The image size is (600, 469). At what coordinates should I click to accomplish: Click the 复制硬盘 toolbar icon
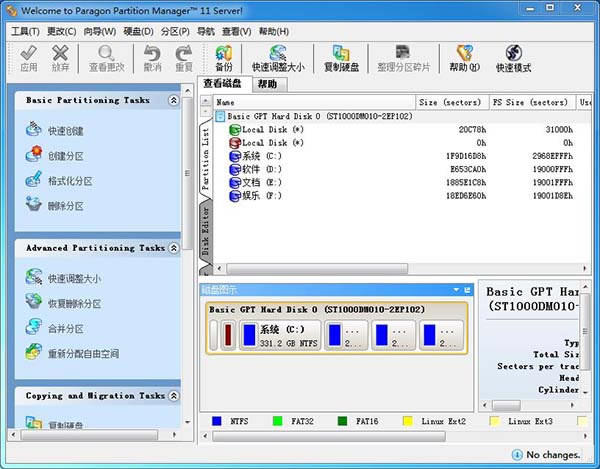click(x=342, y=58)
